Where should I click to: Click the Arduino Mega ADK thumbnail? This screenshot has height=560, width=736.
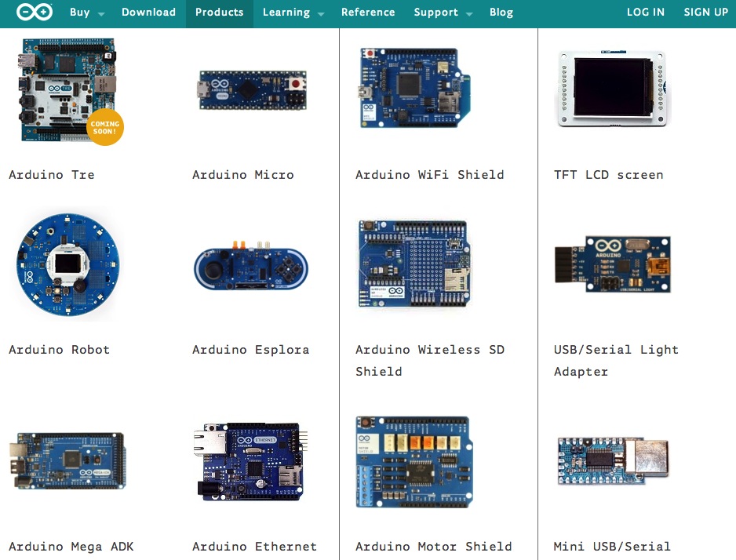(x=67, y=460)
